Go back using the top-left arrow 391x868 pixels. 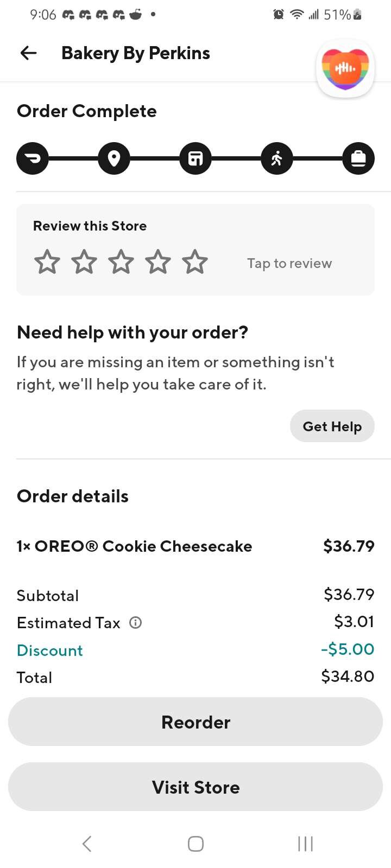pos(28,53)
